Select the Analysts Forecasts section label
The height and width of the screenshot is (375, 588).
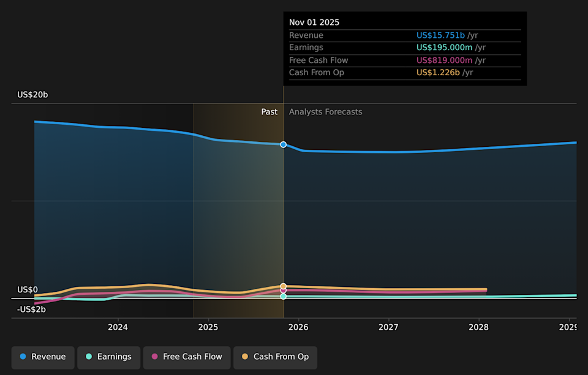[325, 111]
